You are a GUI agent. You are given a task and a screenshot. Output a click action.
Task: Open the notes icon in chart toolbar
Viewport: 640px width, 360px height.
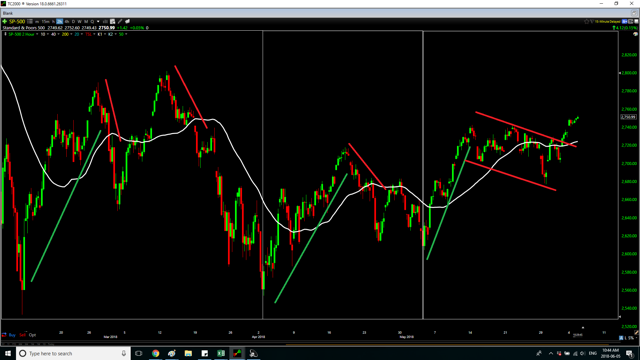(x=113, y=21)
